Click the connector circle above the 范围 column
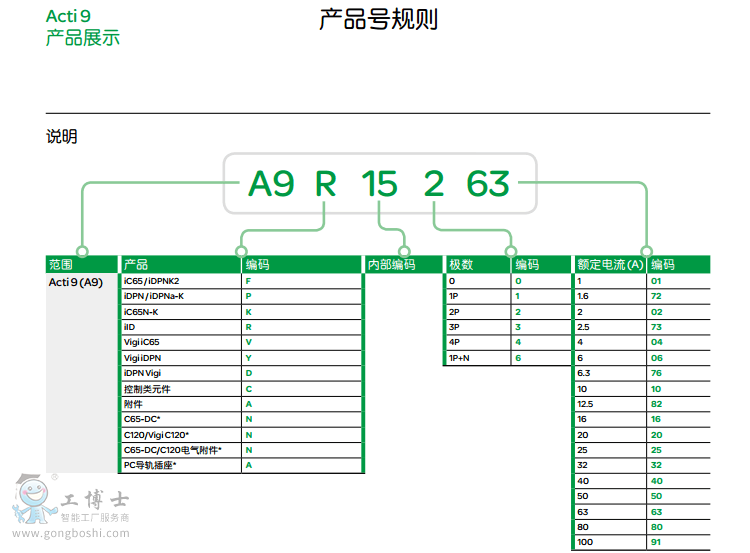 pos(82,251)
